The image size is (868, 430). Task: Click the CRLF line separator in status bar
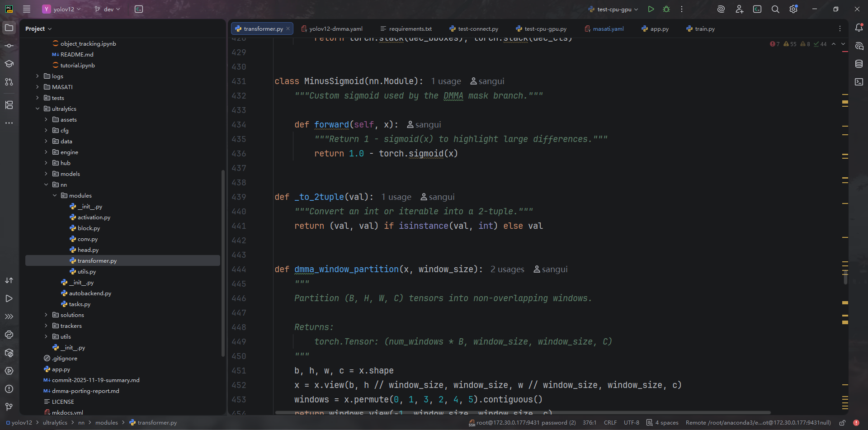coord(610,423)
